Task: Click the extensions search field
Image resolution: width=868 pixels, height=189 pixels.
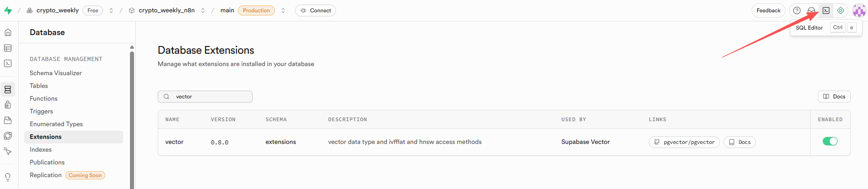Action: pyautogui.click(x=210, y=97)
